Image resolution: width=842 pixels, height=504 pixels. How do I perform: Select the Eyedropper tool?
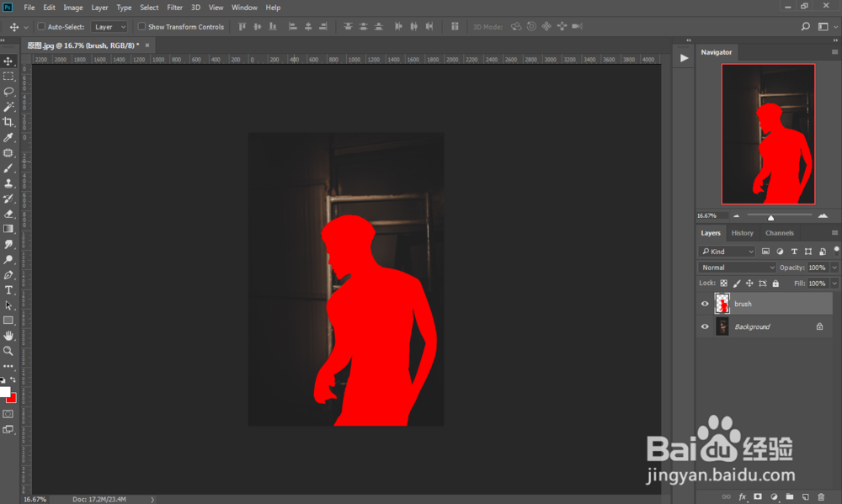click(x=8, y=137)
